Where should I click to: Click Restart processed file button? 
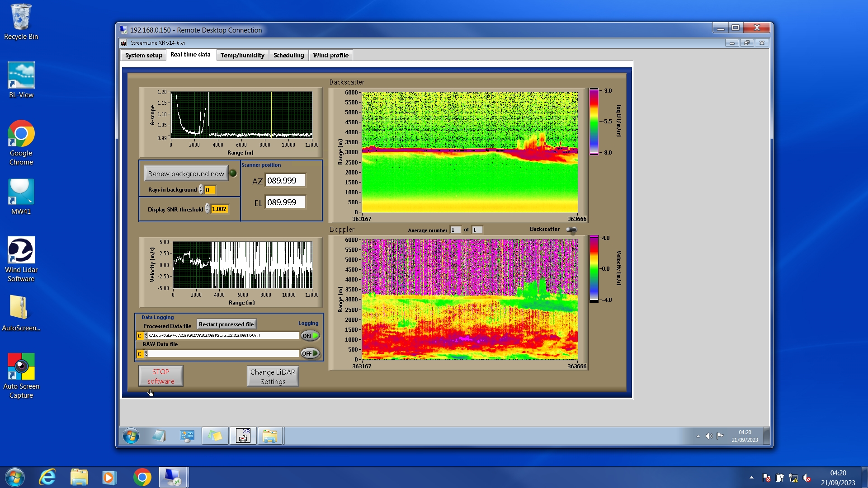226,324
